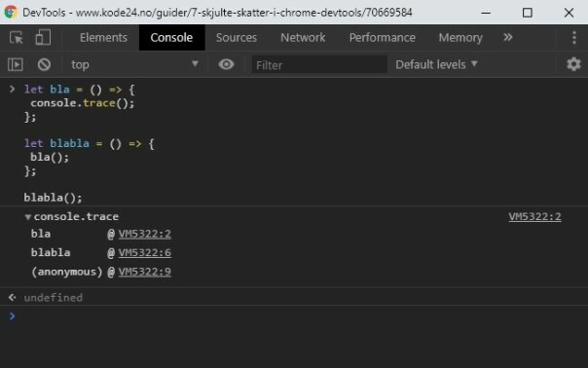
Task: Click the console Filter input field
Action: click(319, 65)
